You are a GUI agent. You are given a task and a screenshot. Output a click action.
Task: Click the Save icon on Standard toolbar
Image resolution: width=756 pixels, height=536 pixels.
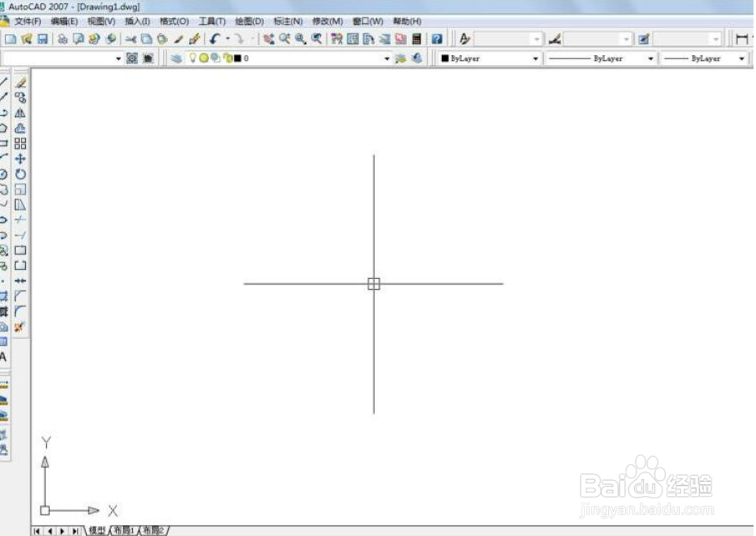pyautogui.click(x=42, y=38)
